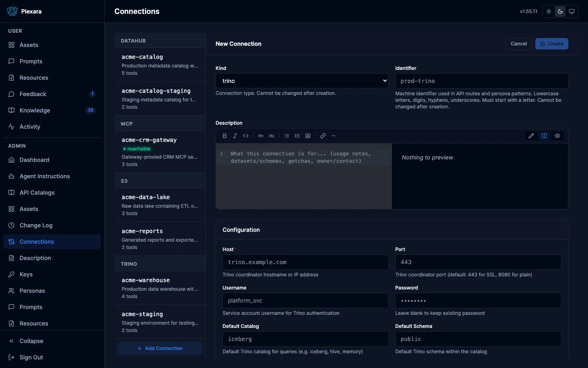
Task: Select the acme-catalog-staging connection
Action: (x=160, y=99)
